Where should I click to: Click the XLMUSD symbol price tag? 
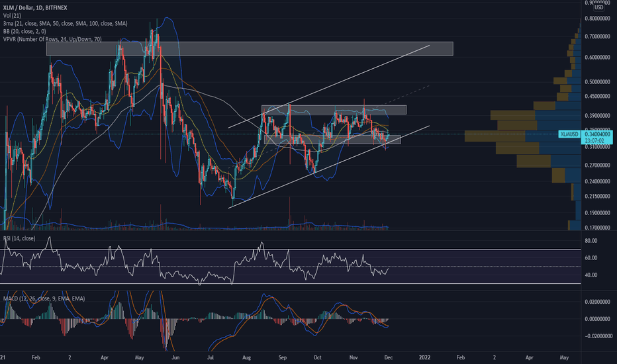pos(569,134)
